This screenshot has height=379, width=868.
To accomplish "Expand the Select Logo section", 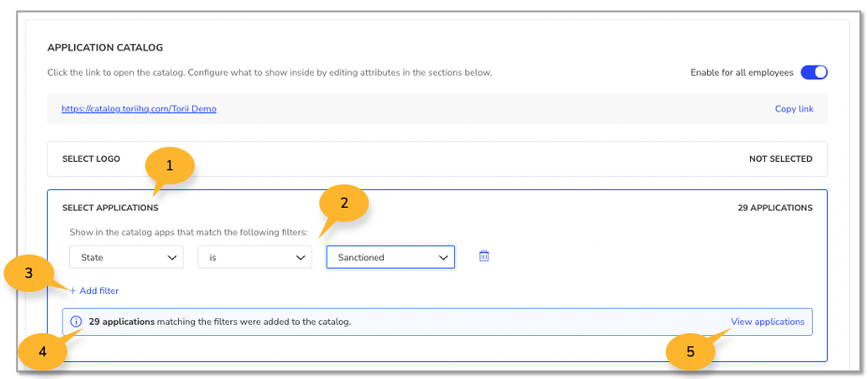I will (x=437, y=159).
